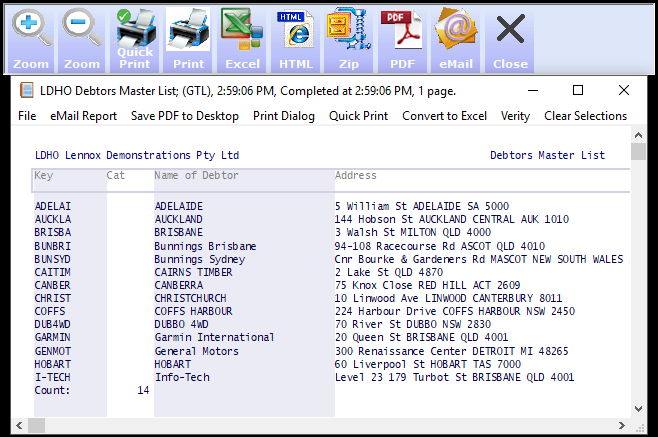Export report with PDF icon
Viewport: 658px width, 437px height.
click(402, 37)
